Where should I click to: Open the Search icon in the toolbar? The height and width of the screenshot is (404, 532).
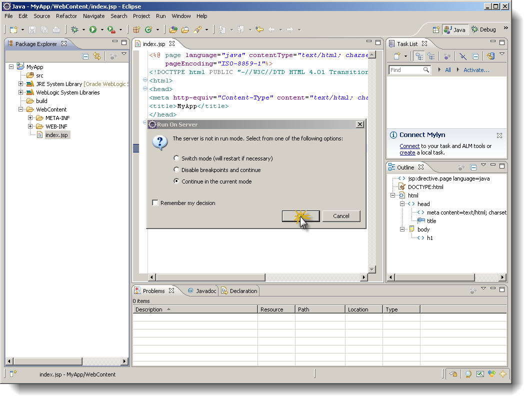tap(197, 29)
